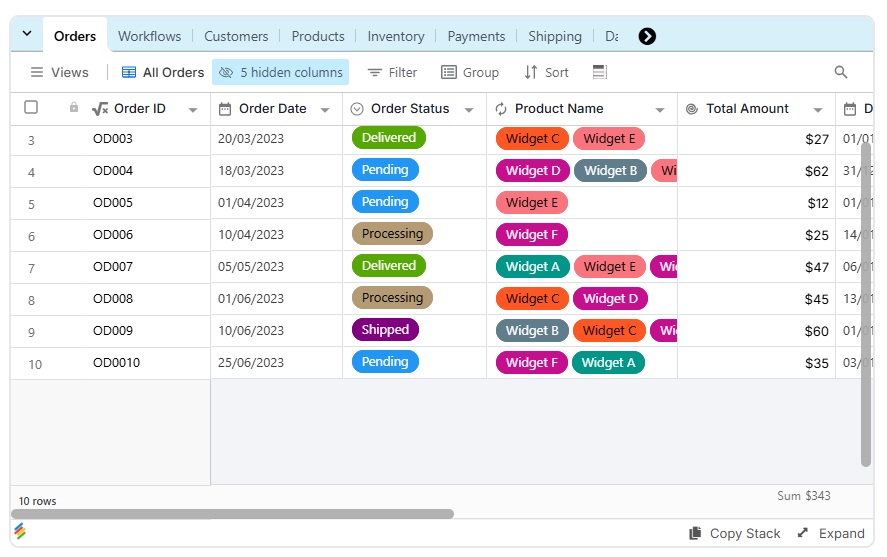Click the 01/04/2023 order date cell
The width and height of the screenshot is (887, 557).
click(251, 202)
